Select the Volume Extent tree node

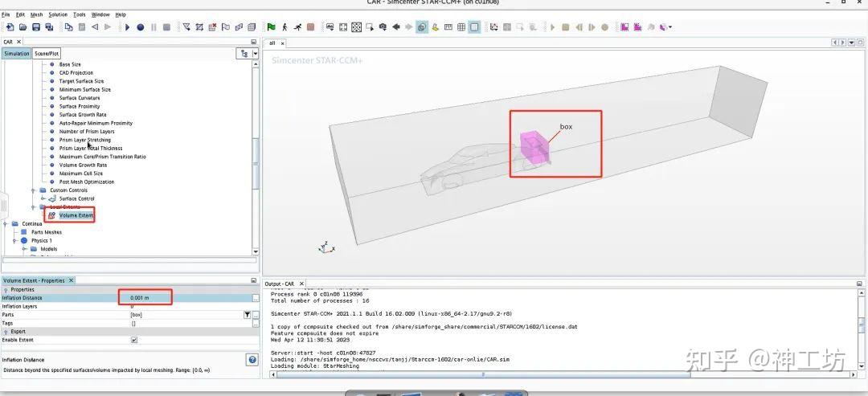click(76, 215)
